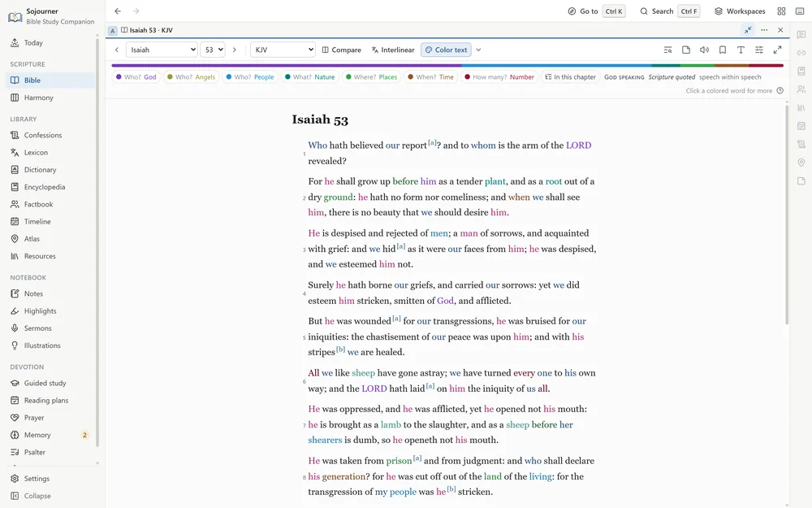Image resolution: width=812 pixels, height=508 pixels.
Task: Open the Isaiah book dropdown
Action: point(162,50)
